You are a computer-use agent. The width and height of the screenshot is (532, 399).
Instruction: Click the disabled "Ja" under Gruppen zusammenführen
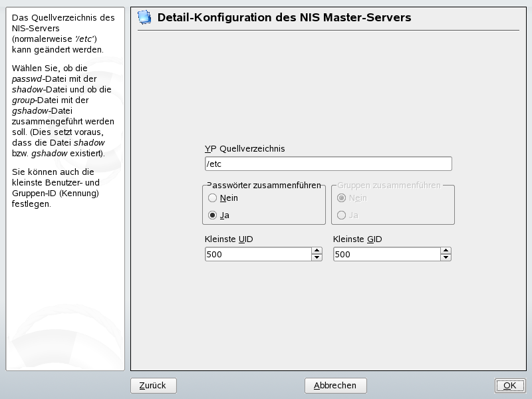pyautogui.click(x=341, y=215)
